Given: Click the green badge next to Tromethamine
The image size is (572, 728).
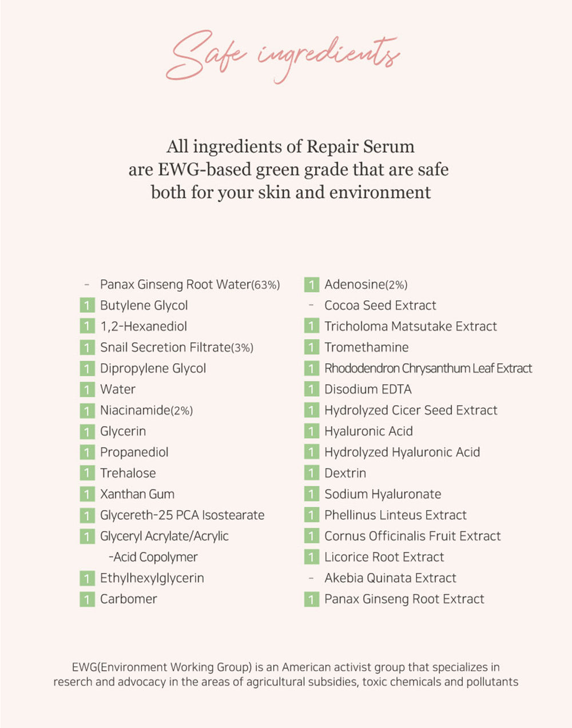Looking at the screenshot, I should [x=311, y=348].
